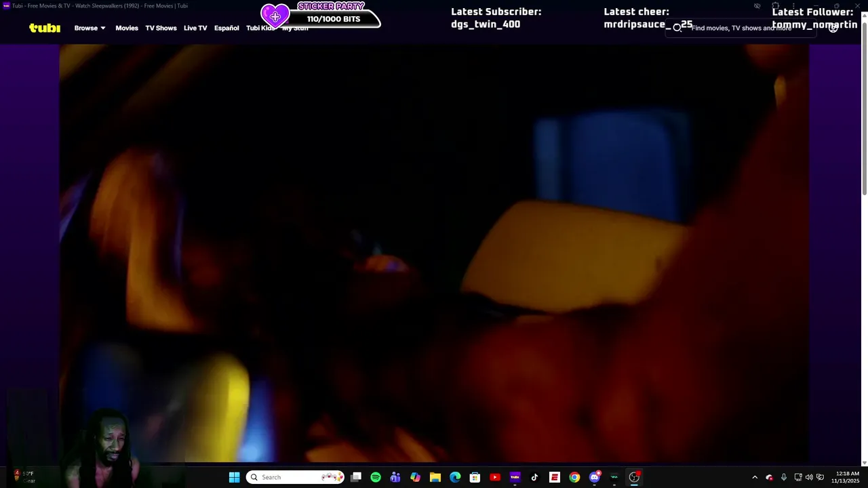
Task: Open Spotify from the taskbar
Action: [x=376, y=477]
